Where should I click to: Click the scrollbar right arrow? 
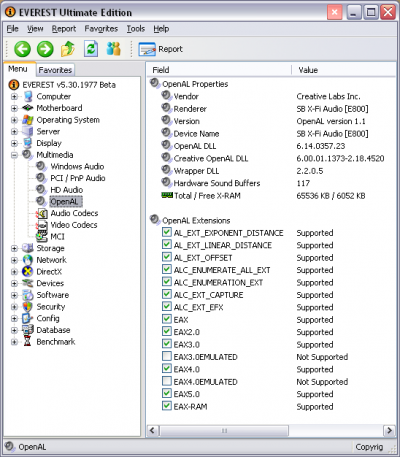(x=389, y=430)
